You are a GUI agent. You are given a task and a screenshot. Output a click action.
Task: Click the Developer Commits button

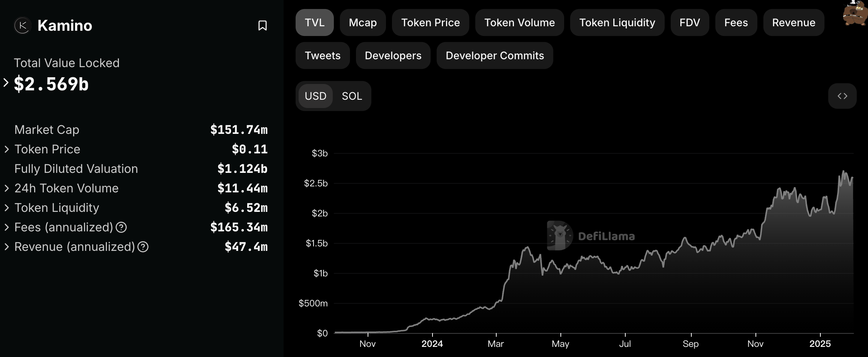tap(494, 55)
